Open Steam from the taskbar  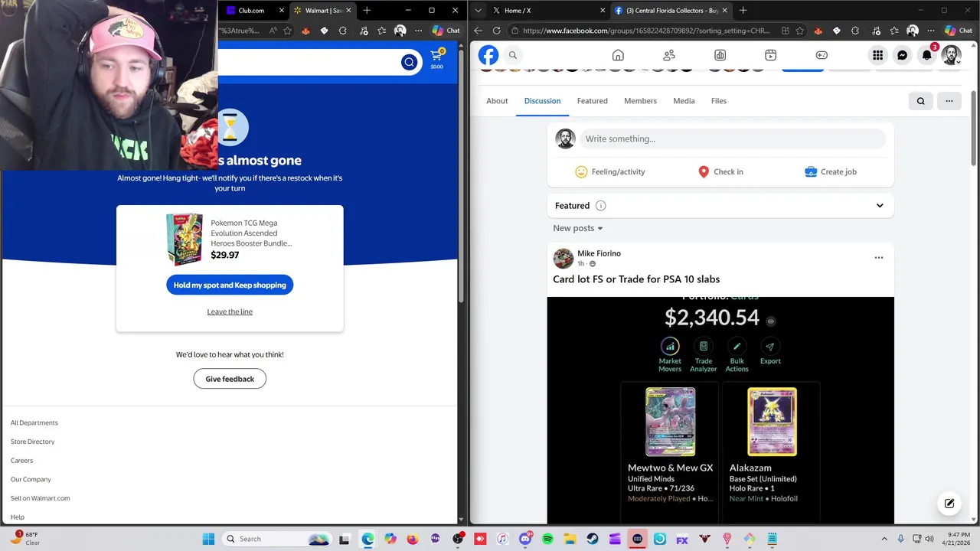pos(593,539)
